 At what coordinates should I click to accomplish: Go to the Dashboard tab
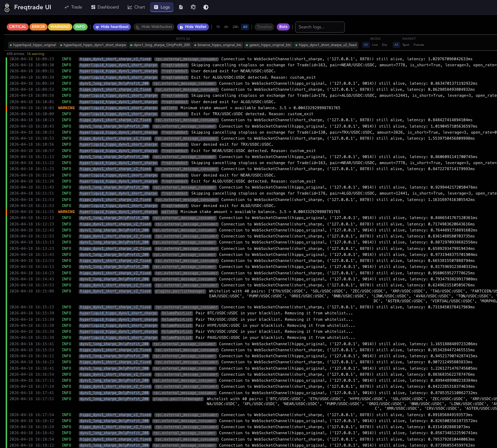(x=105, y=7)
